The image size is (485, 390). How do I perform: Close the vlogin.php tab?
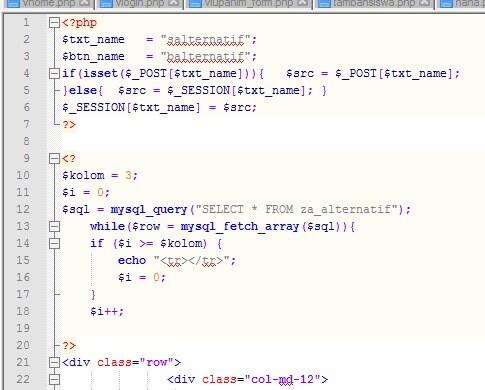[173, 3]
